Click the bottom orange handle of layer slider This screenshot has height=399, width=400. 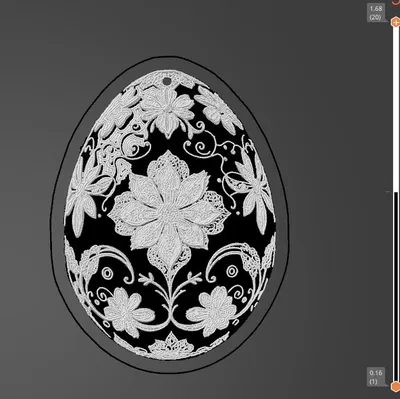[x=395, y=386]
